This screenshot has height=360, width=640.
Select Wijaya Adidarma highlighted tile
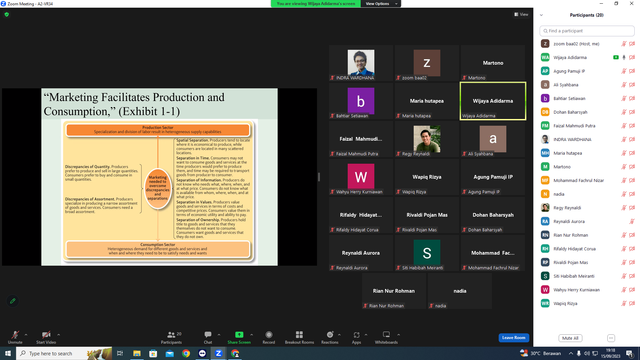click(x=493, y=101)
